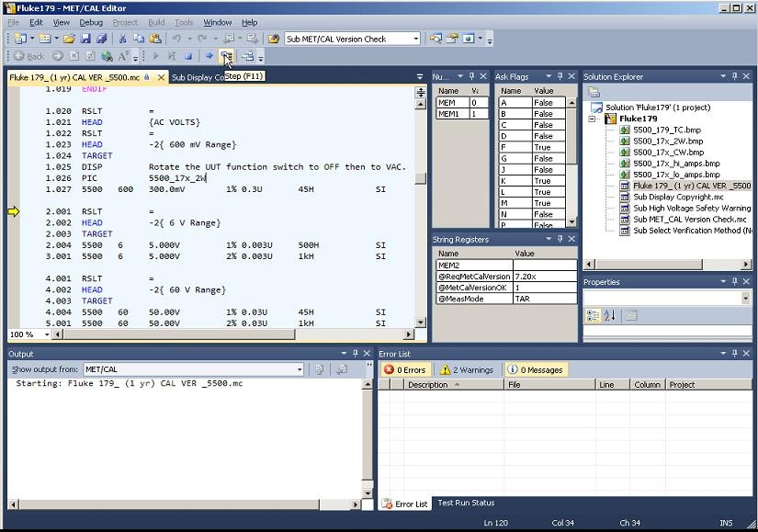Click the Copy icon in toolbar
The height and width of the screenshot is (532, 758).
[x=139, y=39]
